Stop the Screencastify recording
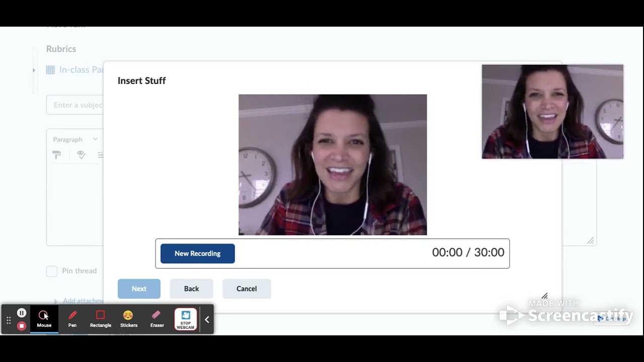Viewport: 644px width, 362px height. (22, 326)
